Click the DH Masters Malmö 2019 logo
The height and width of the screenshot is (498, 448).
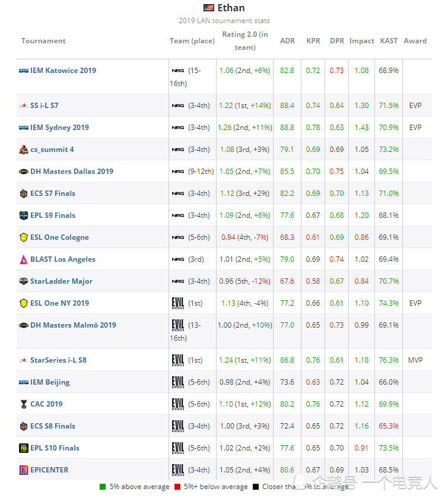24,325
